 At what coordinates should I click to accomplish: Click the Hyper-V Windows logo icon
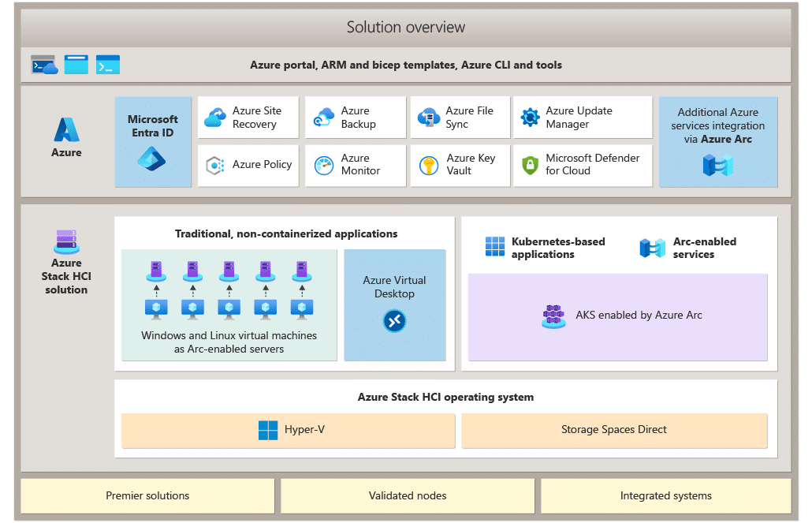tap(268, 430)
